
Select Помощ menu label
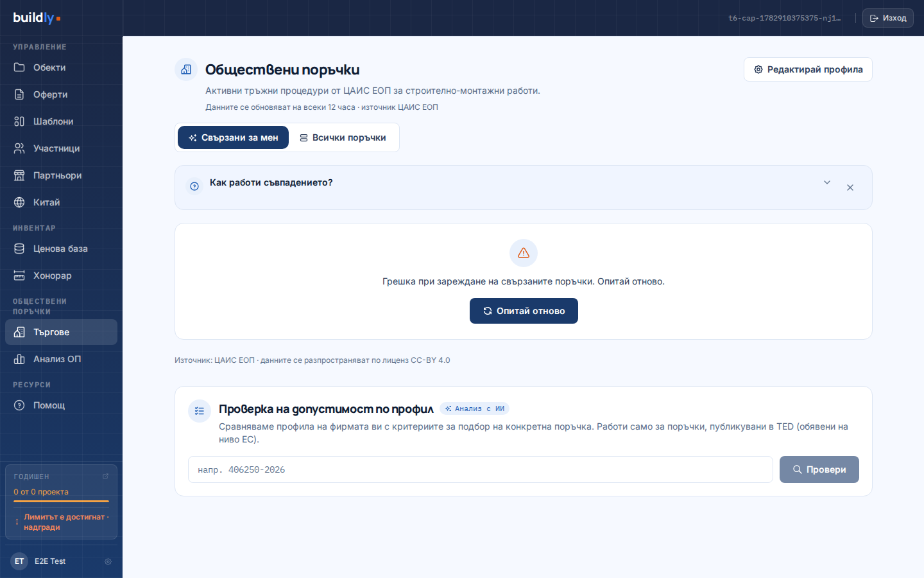[49, 405]
